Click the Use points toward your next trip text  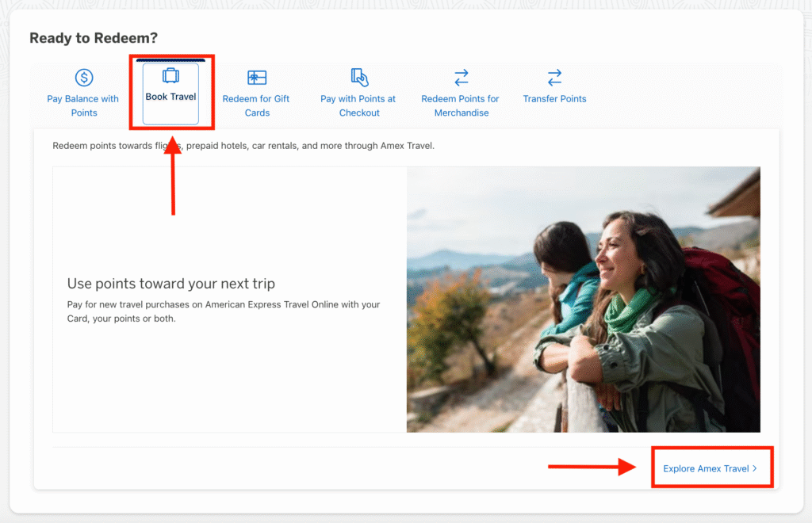(x=170, y=283)
